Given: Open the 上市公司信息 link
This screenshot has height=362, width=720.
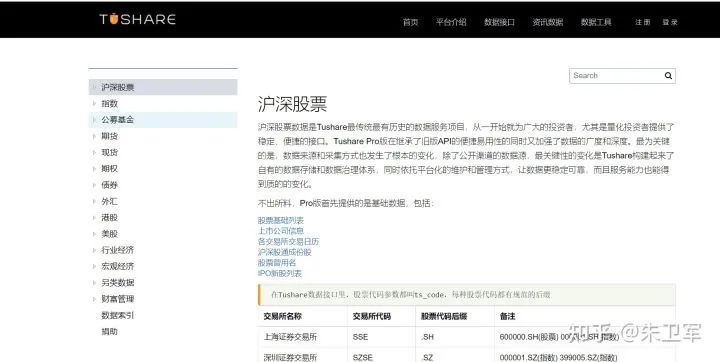Looking at the screenshot, I should click(281, 231).
